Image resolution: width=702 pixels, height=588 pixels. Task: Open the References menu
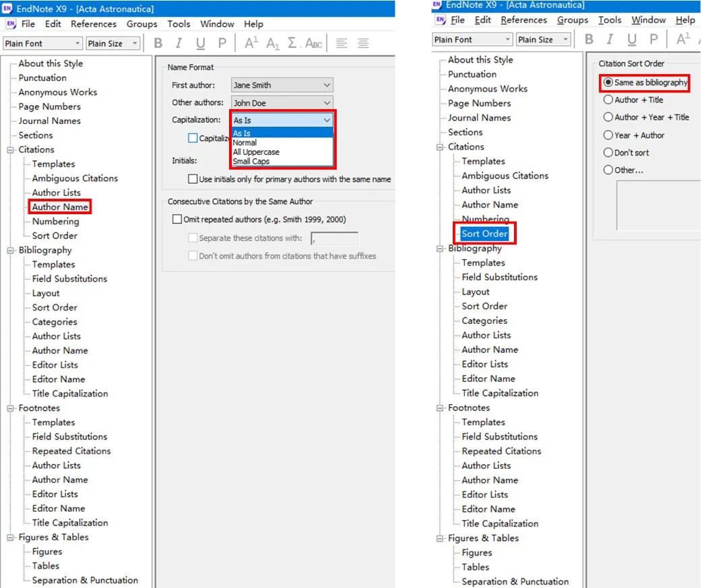(94, 24)
